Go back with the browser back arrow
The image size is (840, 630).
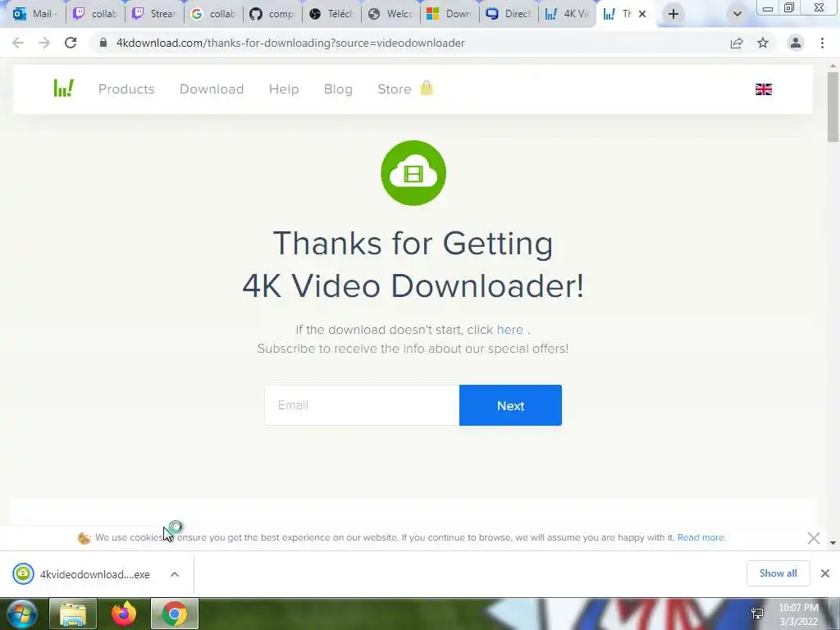click(18, 43)
